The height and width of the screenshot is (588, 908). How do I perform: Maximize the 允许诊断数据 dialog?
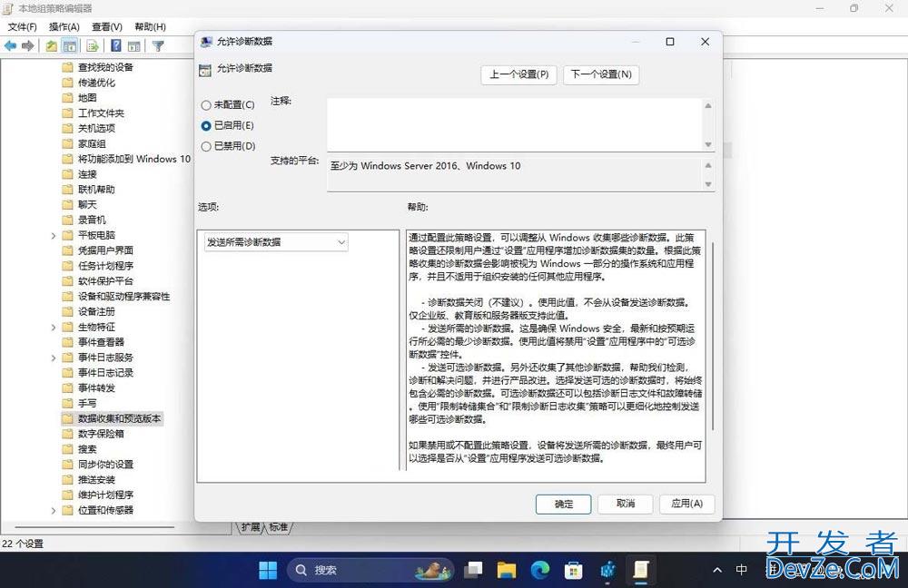[x=670, y=42]
